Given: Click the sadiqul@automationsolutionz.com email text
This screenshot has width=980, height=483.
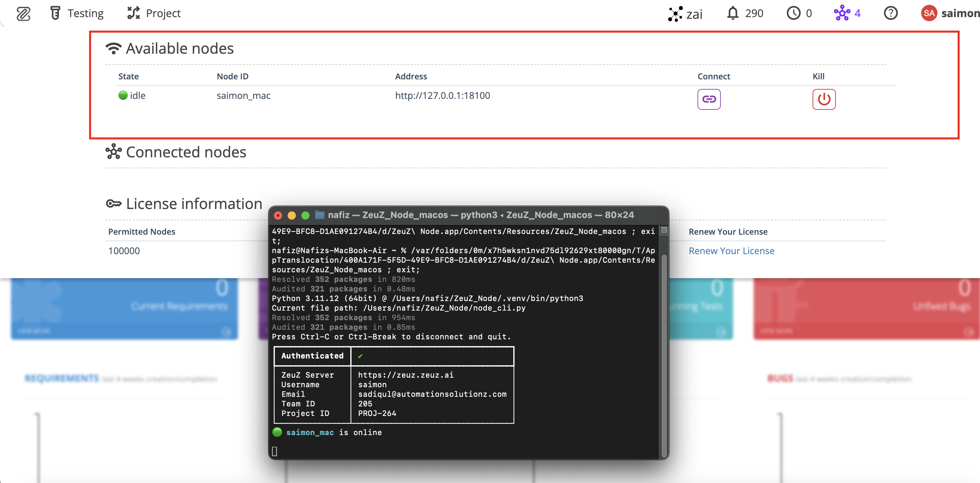Looking at the screenshot, I should [432, 394].
